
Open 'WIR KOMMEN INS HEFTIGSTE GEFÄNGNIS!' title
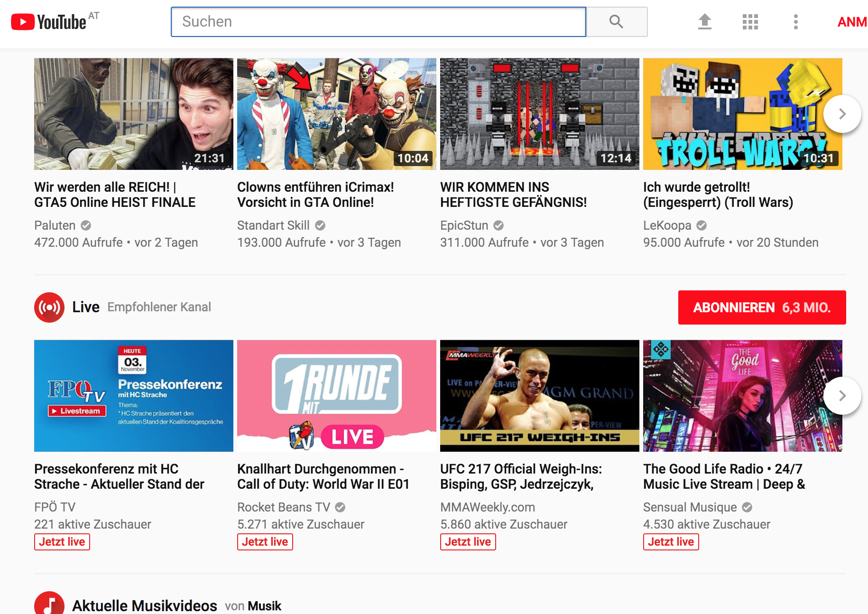click(514, 195)
